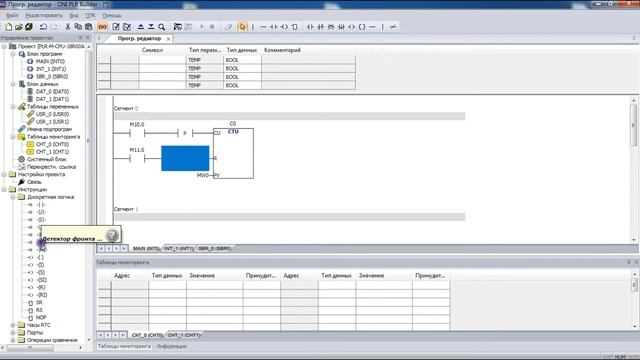Image resolution: width=640 pixels, height=360 pixels.
Task: Cut selection scissors icon
Action: point(68,27)
